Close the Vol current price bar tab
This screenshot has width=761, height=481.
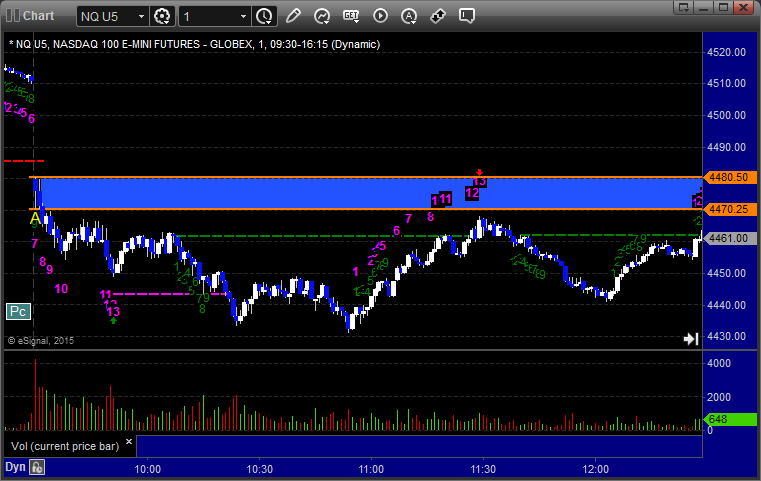point(129,442)
